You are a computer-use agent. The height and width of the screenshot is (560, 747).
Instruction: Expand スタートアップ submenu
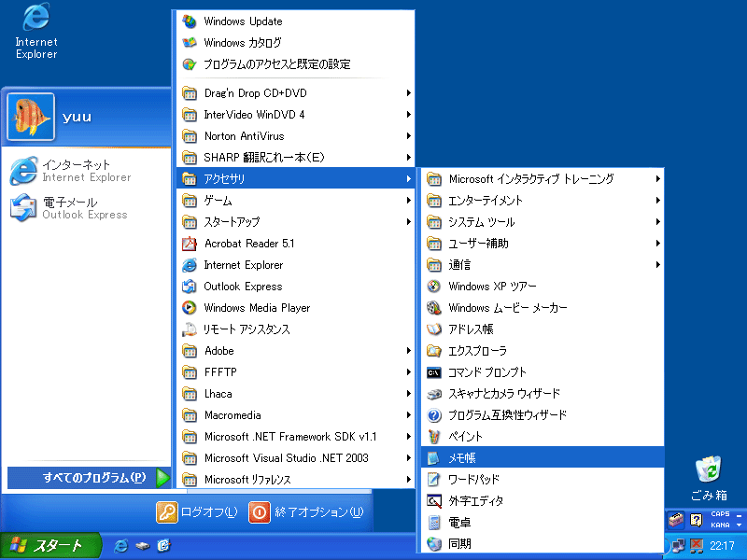(x=295, y=222)
